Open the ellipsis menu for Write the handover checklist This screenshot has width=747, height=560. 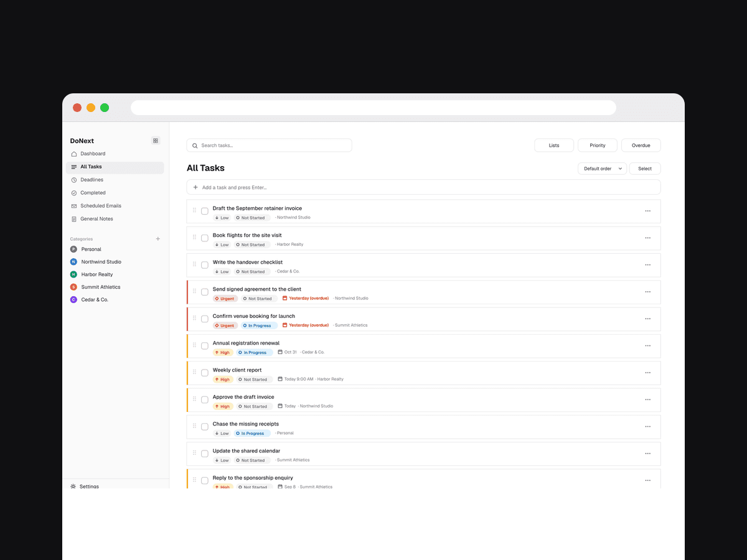(647, 265)
